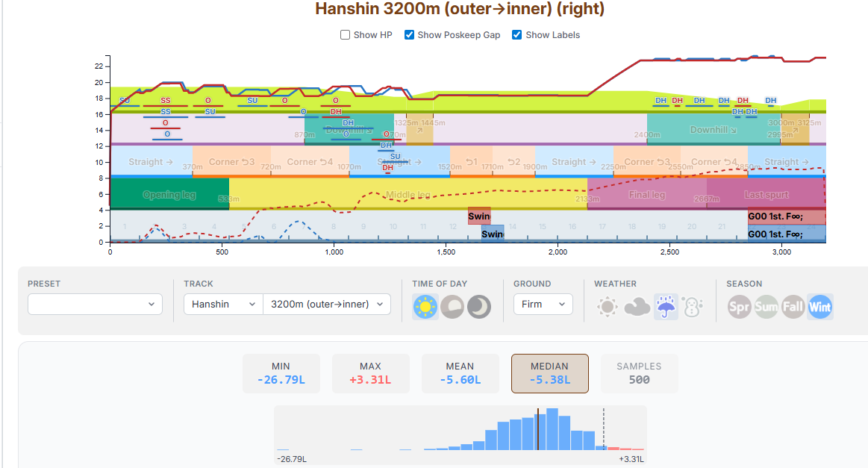The height and width of the screenshot is (468, 868).
Task: Open the Preset dropdown
Action: 95,304
